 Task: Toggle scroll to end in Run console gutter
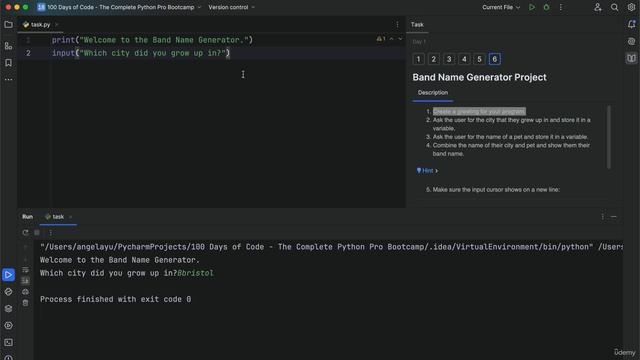point(25,281)
